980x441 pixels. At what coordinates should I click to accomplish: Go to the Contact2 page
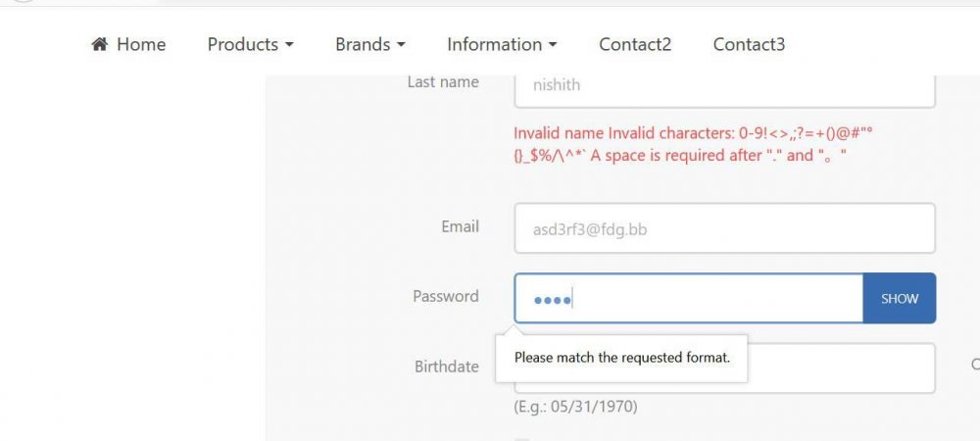[x=635, y=44]
